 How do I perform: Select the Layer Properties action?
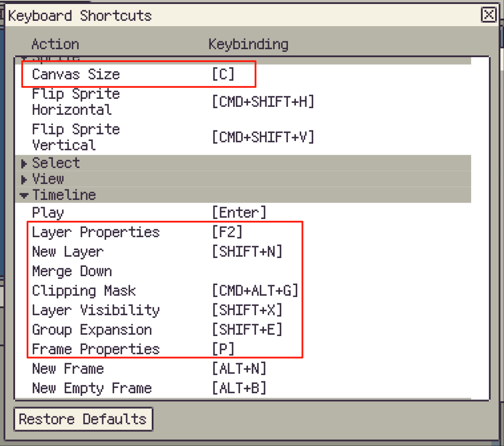coord(95,232)
